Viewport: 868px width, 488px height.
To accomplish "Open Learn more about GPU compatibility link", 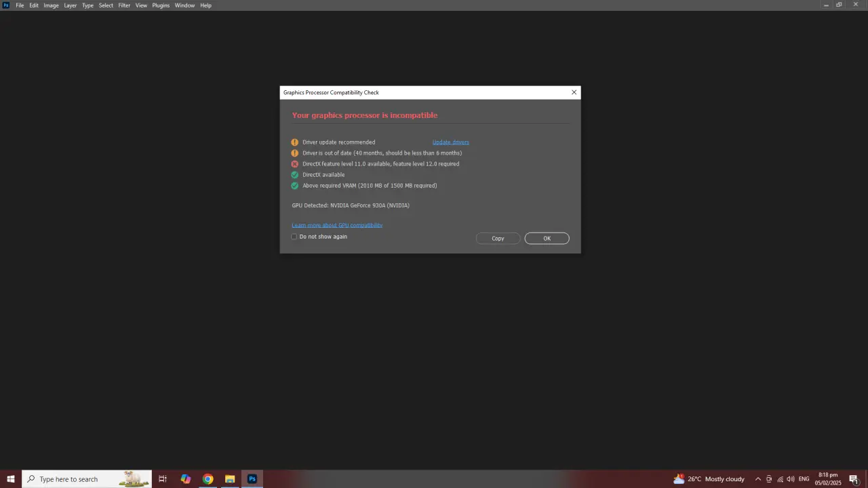I will tap(337, 225).
